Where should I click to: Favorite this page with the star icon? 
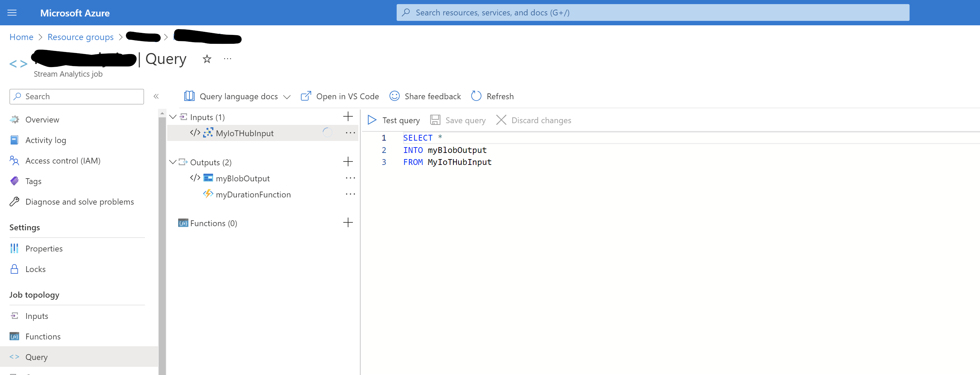point(207,59)
